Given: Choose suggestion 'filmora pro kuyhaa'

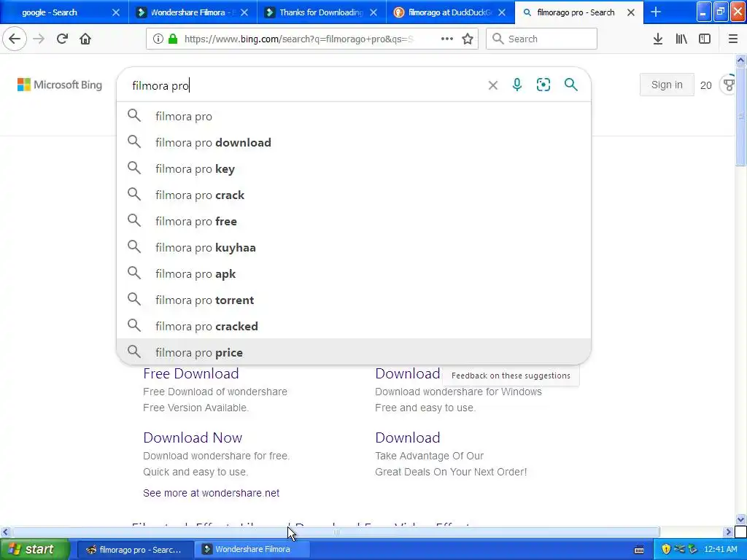Looking at the screenshot, I should point(354,247).
